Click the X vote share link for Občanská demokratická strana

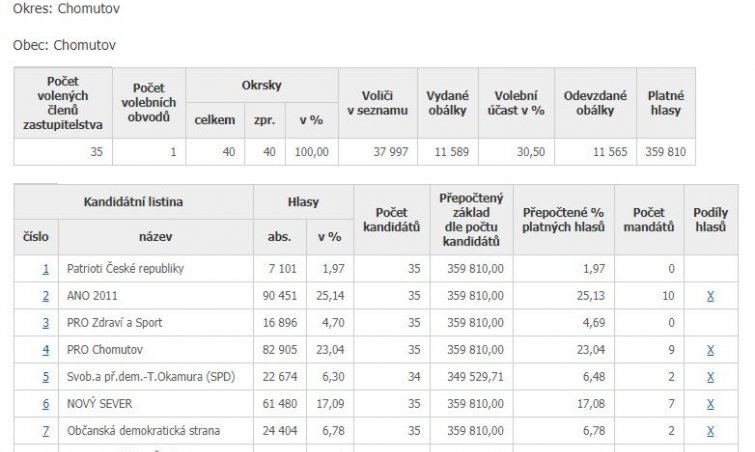(710, 431)
